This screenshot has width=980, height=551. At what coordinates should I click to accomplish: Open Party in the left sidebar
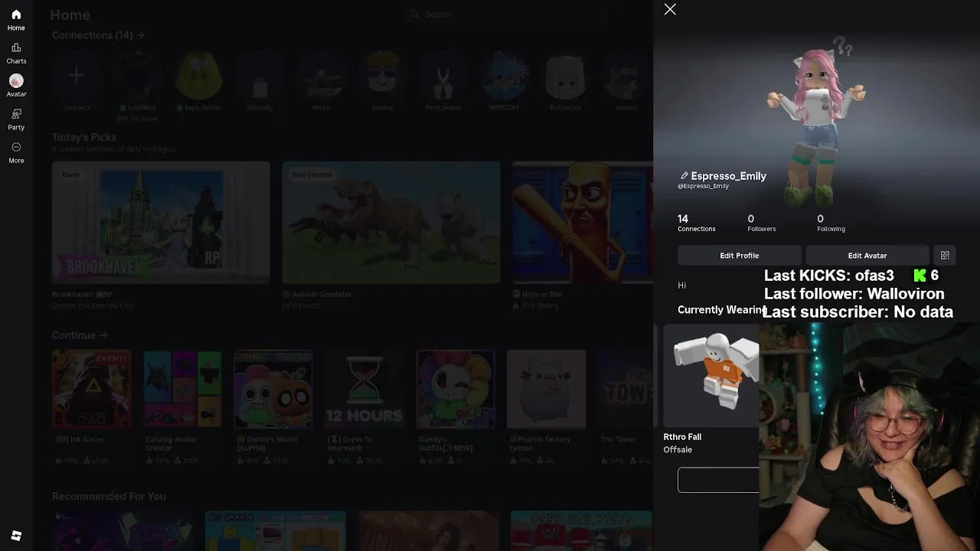point(16,119)
